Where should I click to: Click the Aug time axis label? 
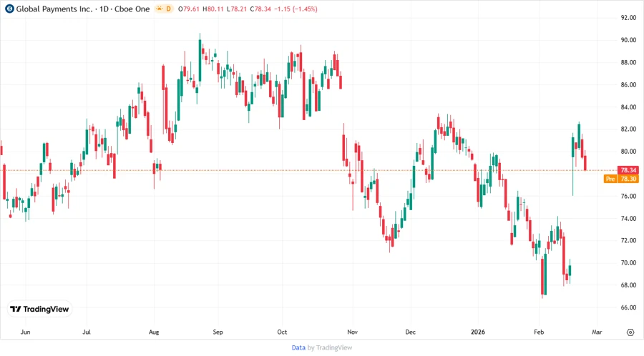click(x=154, y=332)
